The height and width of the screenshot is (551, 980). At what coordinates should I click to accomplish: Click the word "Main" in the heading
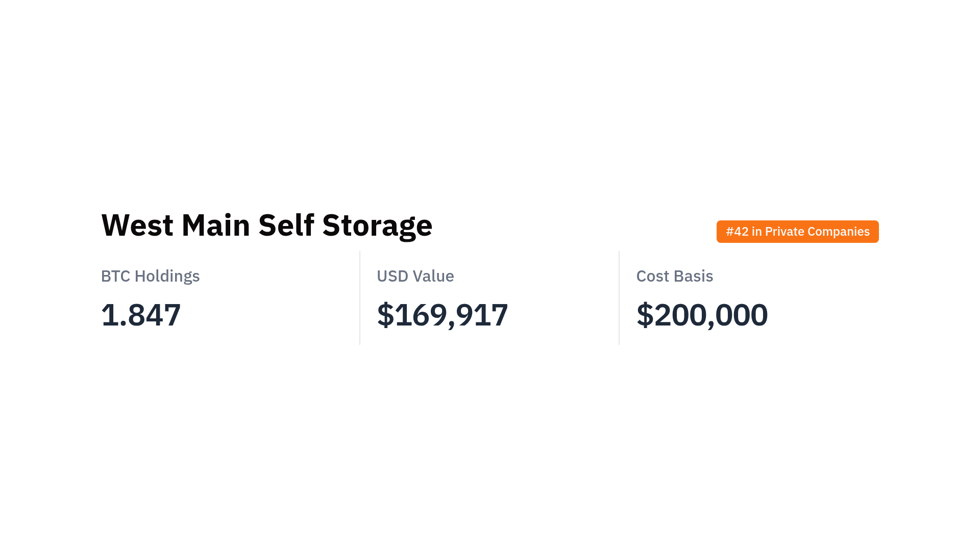coord(215,225)
